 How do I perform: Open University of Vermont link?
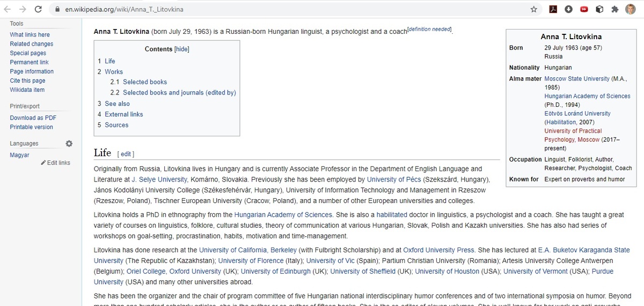[536, 272]
